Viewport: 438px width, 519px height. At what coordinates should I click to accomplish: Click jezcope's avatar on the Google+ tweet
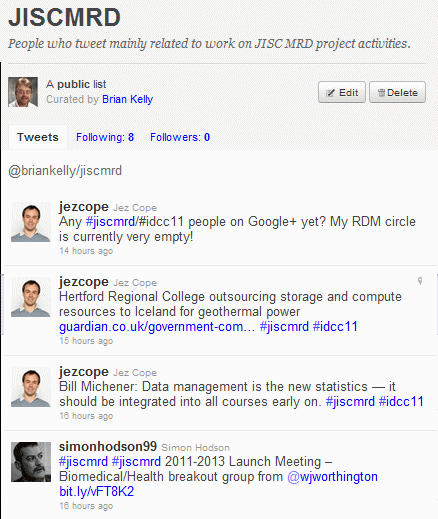point(31,222)
